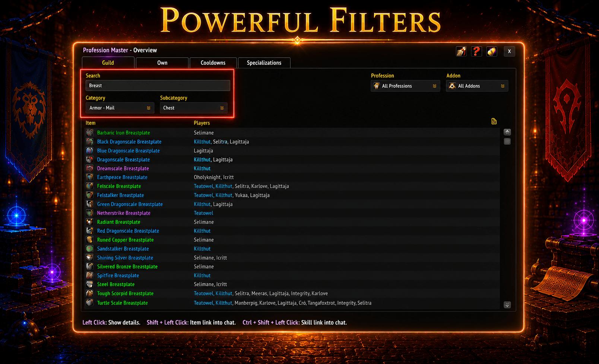Click Spitfire Breastplate item name
The image size is (599, 364).
[x=118, y=275]
